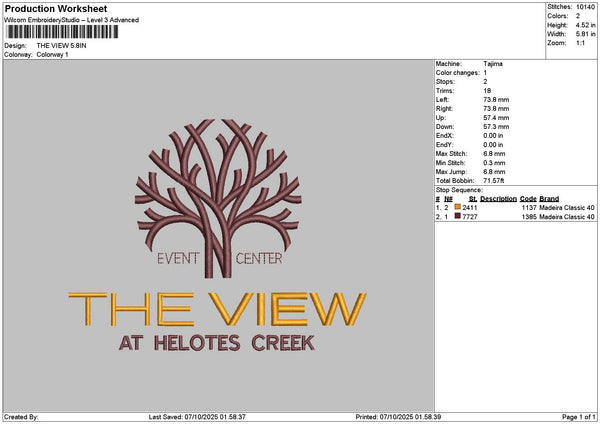Click the Stitches value 10140
600x424 pixels.
pyautogui.click(x=585, y=7)
